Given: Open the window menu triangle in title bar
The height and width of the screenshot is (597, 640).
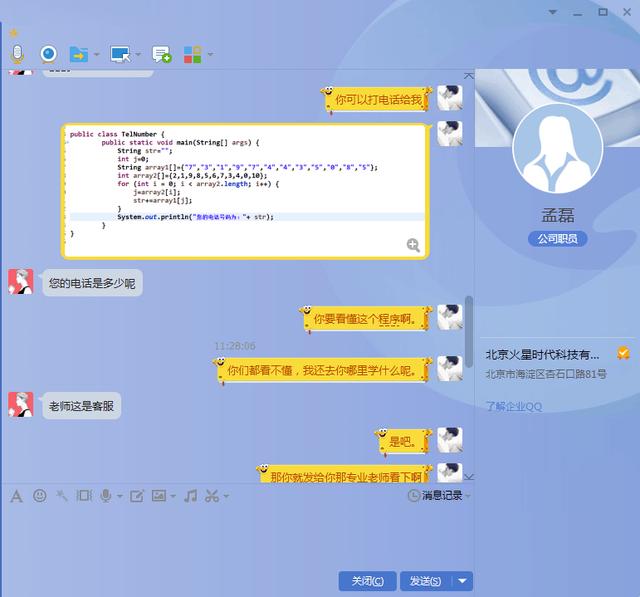Looking at the screenshot, I should pos(553,12).
